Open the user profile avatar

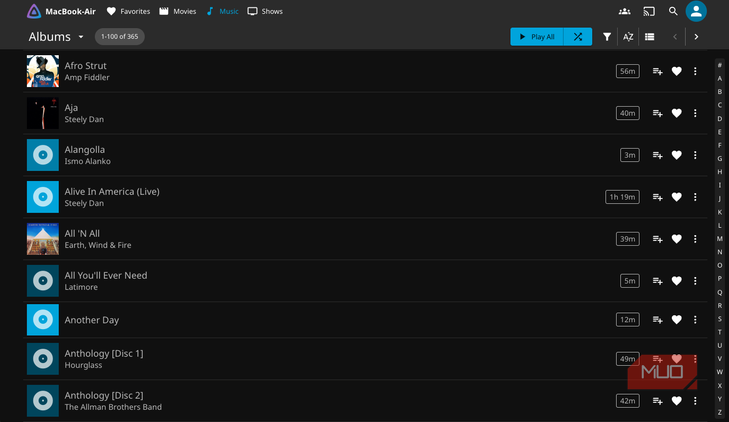pyautogui.click(x=696, y=11)
